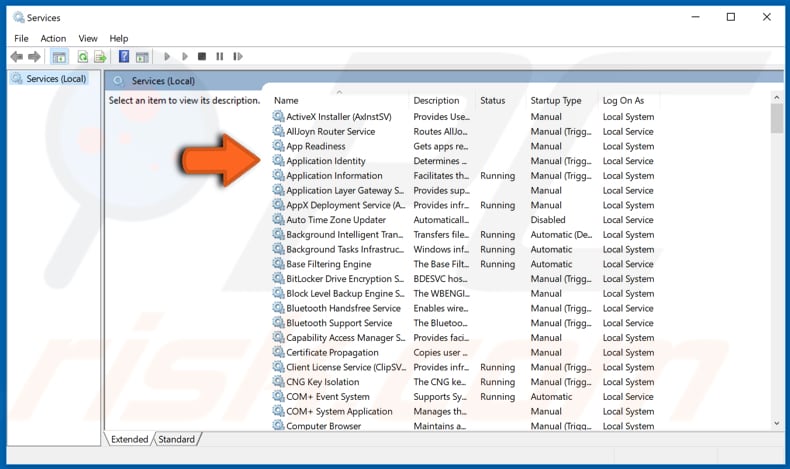
Task: Open the View menu
Action: pos(88,38)
